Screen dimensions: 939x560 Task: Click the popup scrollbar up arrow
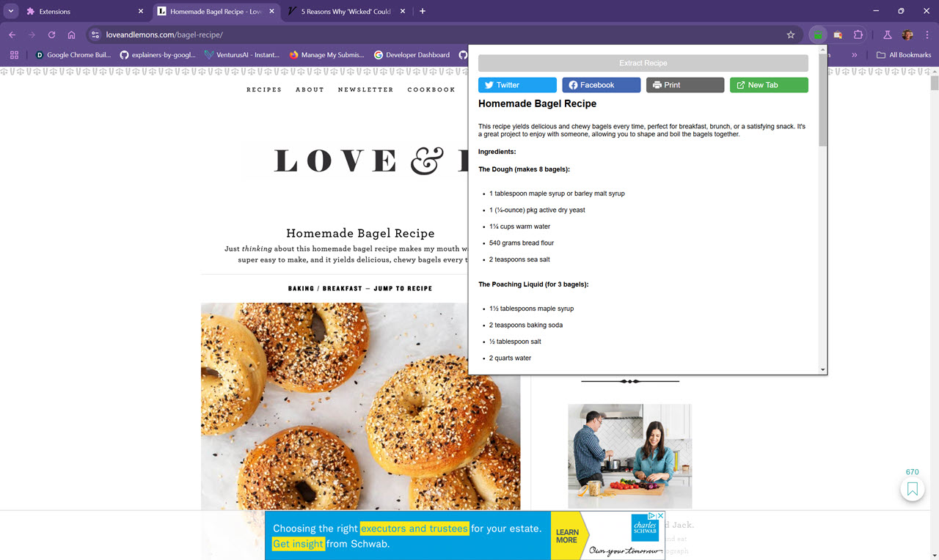coord(822,50)
